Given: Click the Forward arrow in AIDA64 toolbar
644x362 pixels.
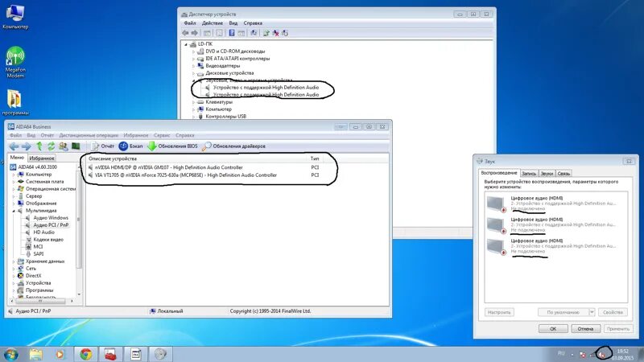Looking at the screenshot, I should tap(27, 146).
